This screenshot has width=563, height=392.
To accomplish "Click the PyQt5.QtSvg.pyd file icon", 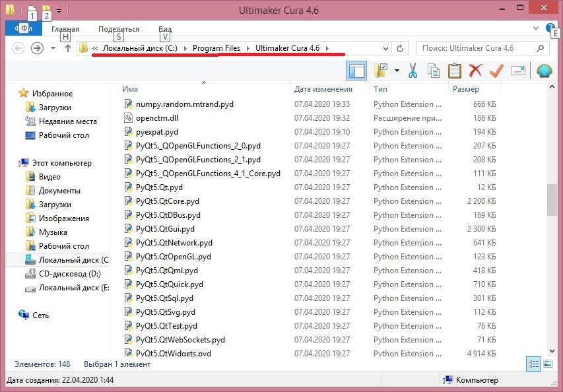I will (x=128, y=312).
